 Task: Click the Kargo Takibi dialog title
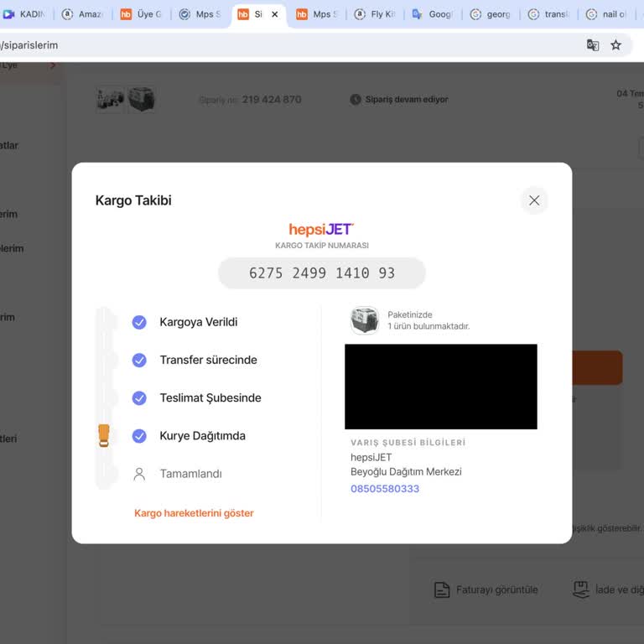(133, 200)
